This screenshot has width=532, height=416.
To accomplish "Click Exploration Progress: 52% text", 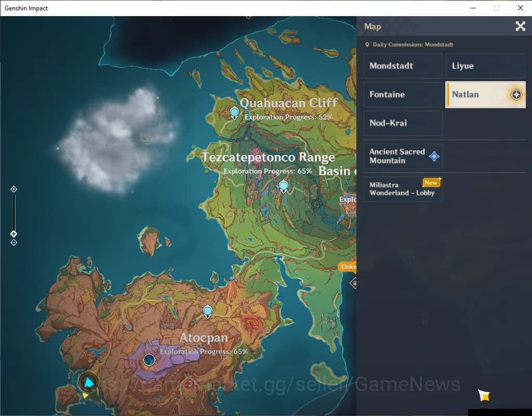I will point(289,117).
